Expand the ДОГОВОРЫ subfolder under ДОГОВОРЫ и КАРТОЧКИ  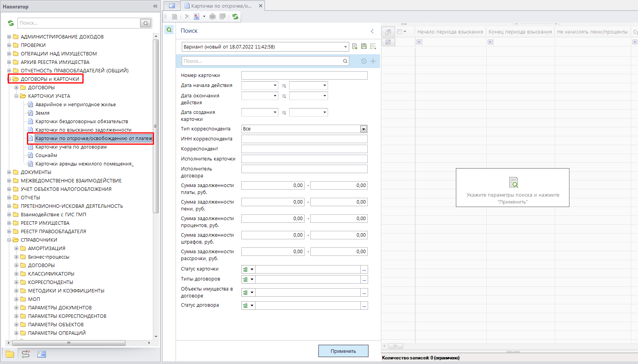point(17,88)
